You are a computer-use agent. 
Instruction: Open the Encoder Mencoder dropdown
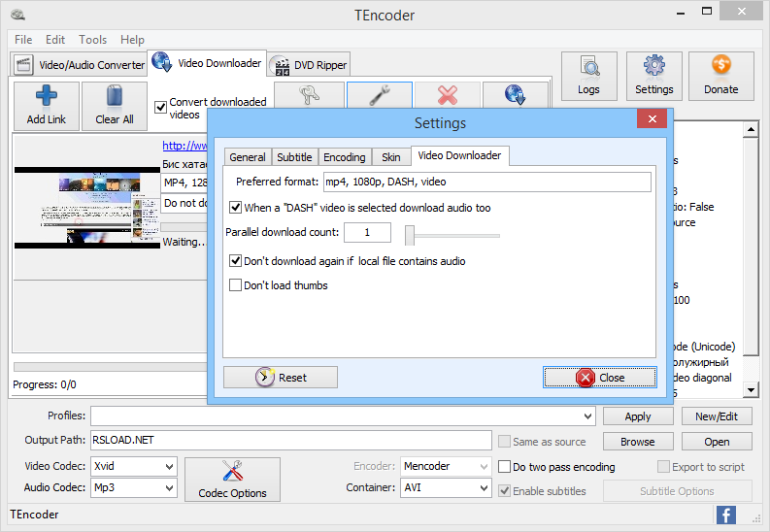pyautogui.click(x=484, y=466)
